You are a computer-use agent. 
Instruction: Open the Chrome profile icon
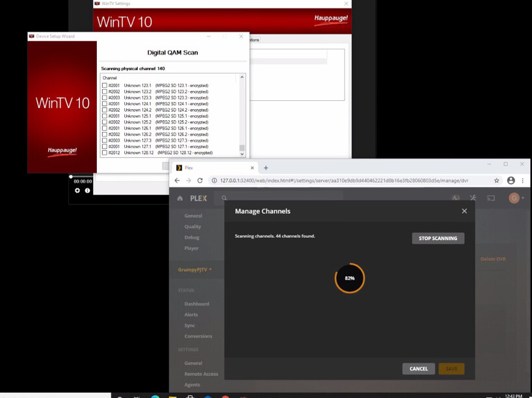click(511, 181)
